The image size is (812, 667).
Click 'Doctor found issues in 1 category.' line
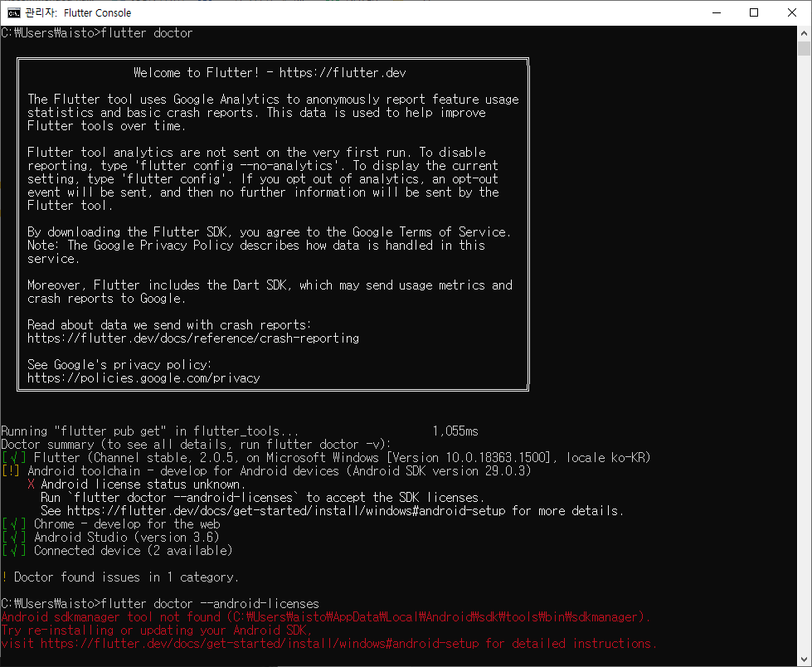pyautogui.click(x=120, y=577)
